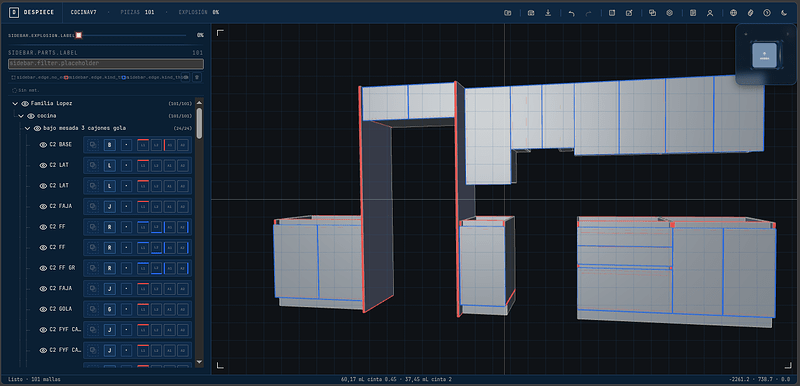This screenshot has width=800, height=386.
Task: Toggle L1 edge on the C2 BASE row
Action: [143, 145]
